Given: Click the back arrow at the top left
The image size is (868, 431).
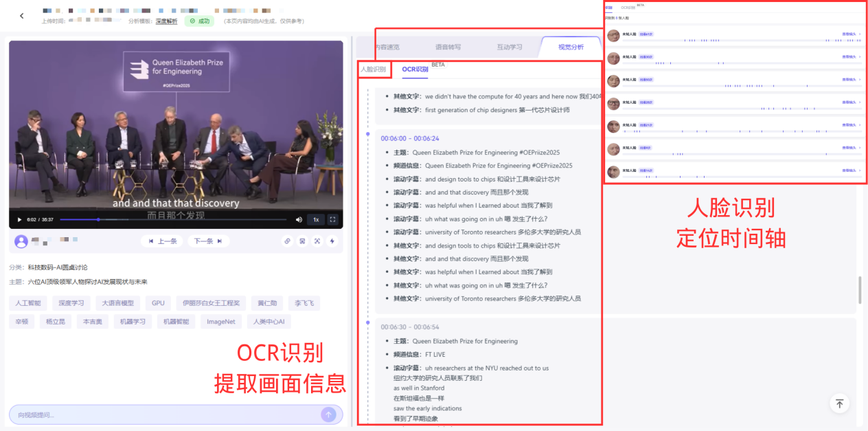Looking at the screenshot, I should point(21,15).
